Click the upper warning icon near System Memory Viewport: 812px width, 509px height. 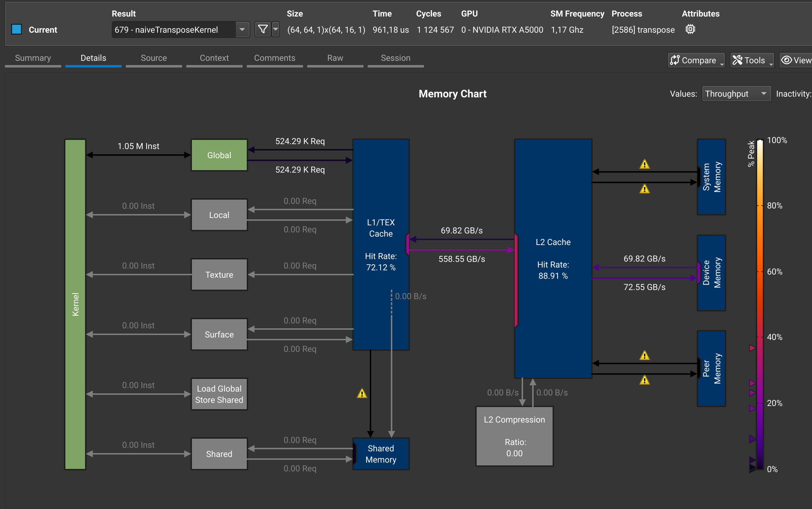[x=644, y=164]
